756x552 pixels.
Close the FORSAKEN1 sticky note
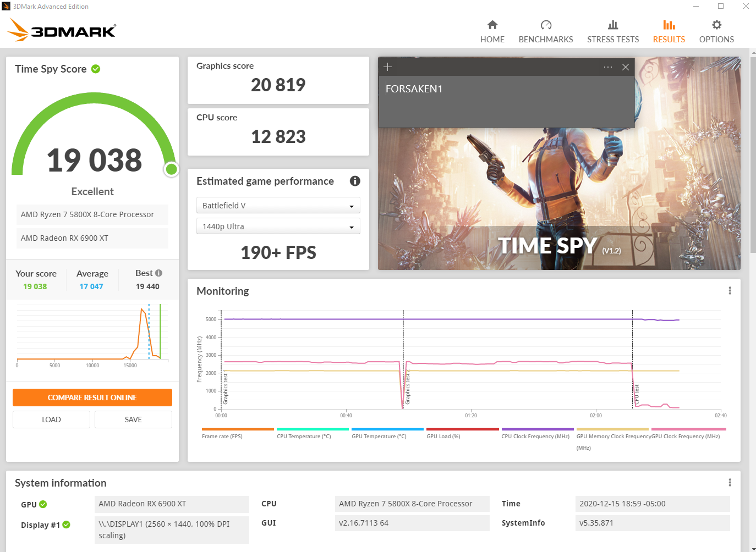(625, 67)
